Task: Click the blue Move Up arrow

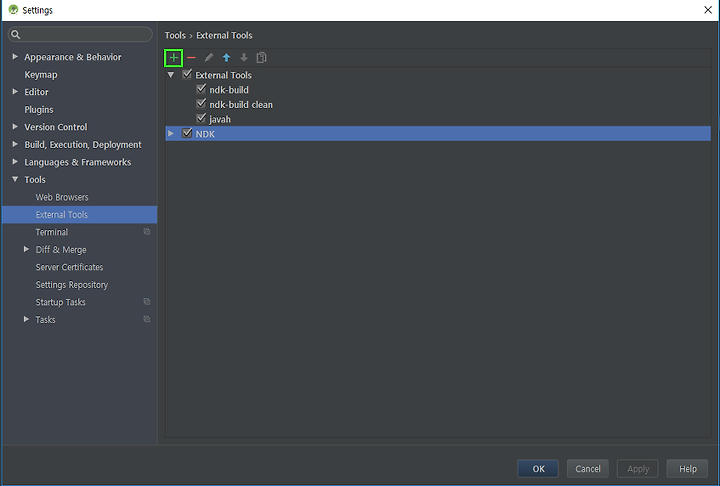Action: pos(226,58)
